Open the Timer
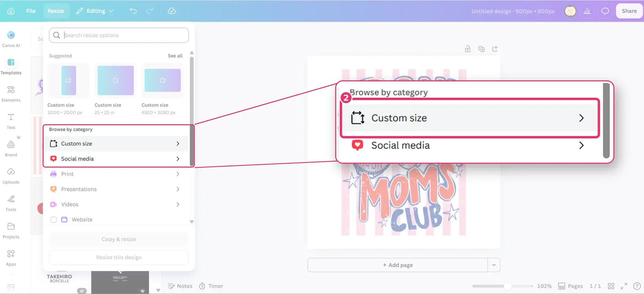The width and height of the screenshot is (644, 294). coord(211,286)
